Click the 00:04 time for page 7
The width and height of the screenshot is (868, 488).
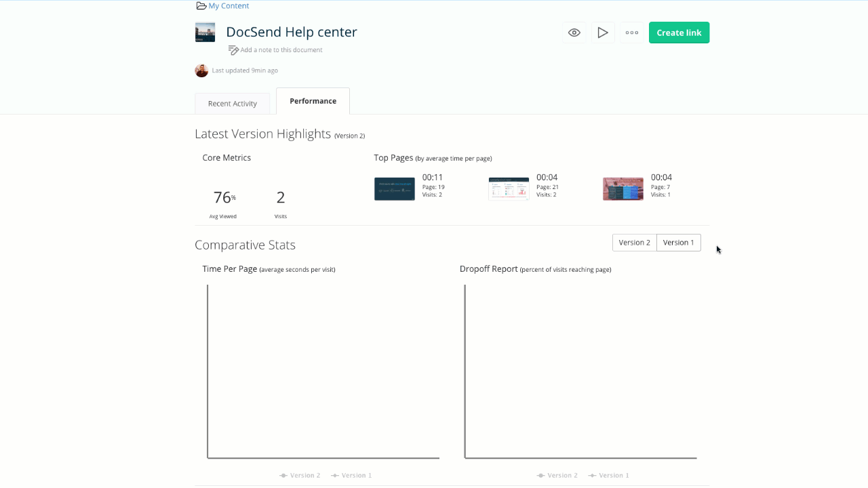661,178
